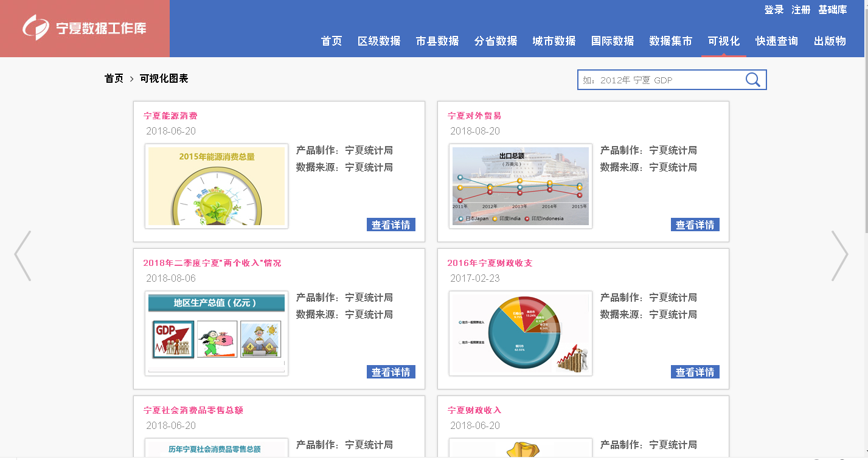
Task: Click the magnifier search icon
Action: point(752,80)
